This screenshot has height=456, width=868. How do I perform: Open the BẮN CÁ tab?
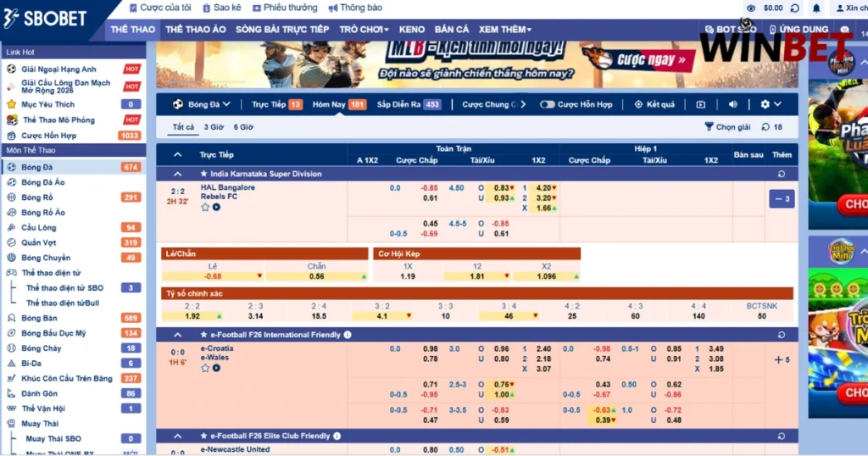pyautogui.click(x=452, y=30)
